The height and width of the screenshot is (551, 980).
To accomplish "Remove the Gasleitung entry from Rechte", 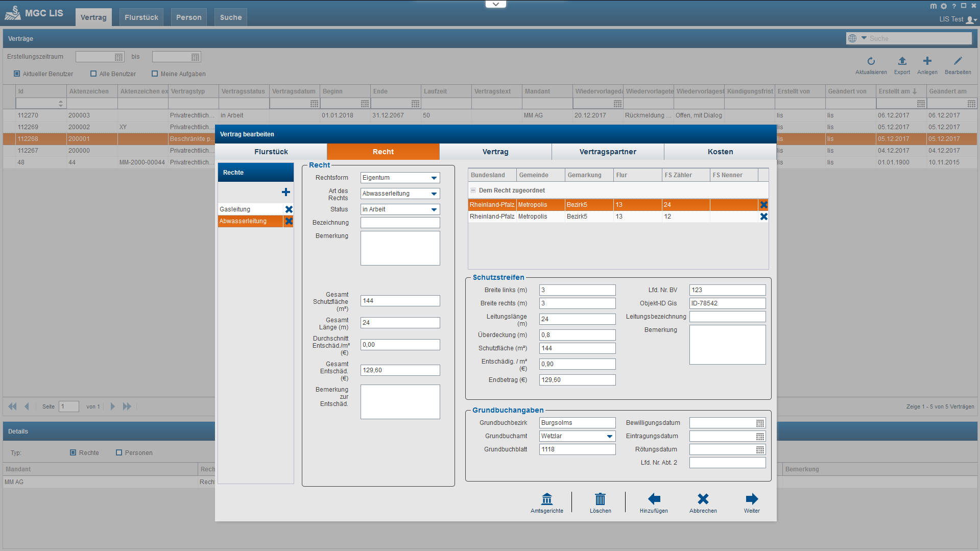I will [x=289, y=209].
